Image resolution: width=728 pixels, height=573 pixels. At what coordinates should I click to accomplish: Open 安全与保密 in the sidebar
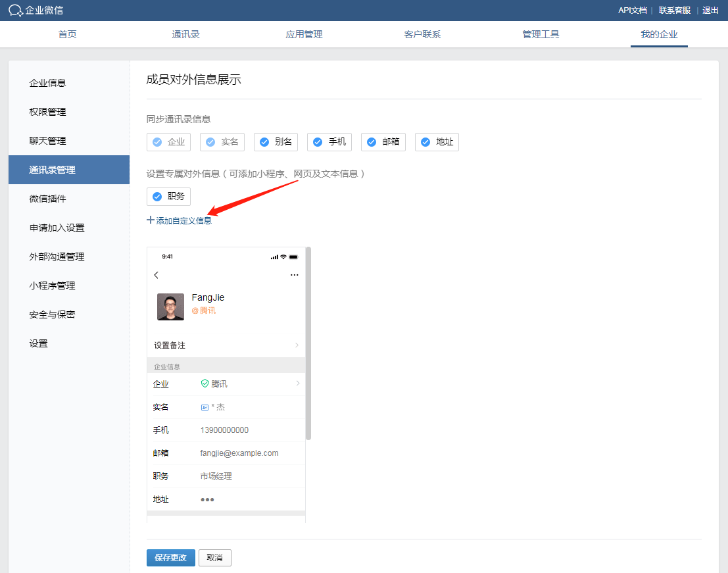pyautogui.click(x=68, y=314)
